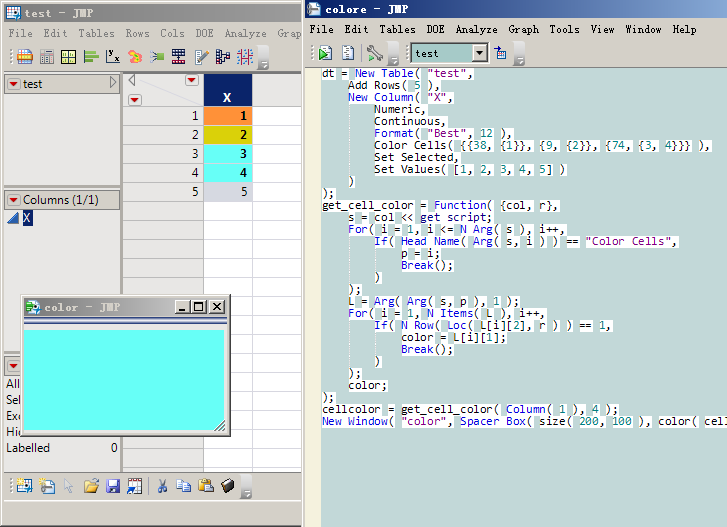Expand the Columns (1/1) red triangle menu
The height and width of the screenshot is (527, 727).
tap(13, 200)
